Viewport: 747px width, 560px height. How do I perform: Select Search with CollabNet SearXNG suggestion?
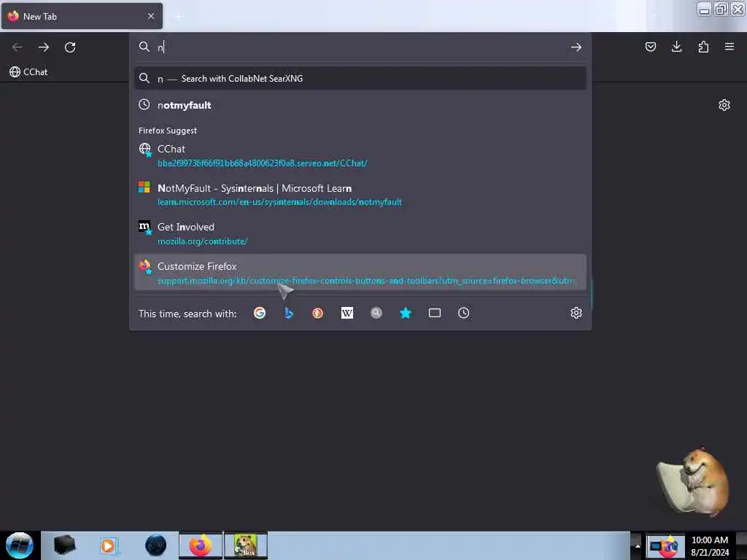pyautogui.click(x=360, y=79)
